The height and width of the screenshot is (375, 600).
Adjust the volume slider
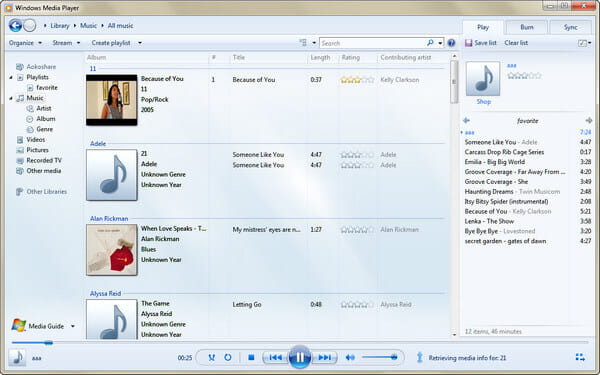click(379, 357)
